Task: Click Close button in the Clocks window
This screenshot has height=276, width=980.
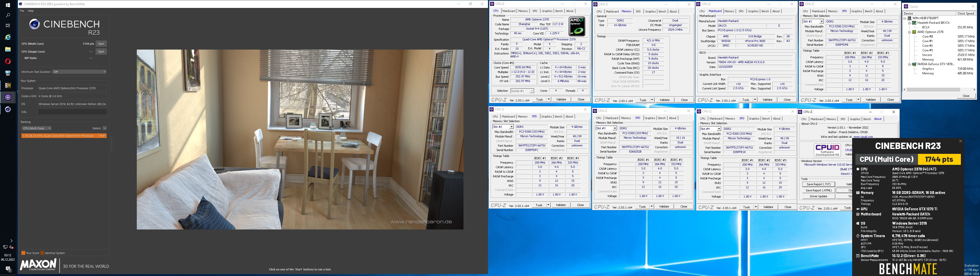Action: [x=966, y=96]
